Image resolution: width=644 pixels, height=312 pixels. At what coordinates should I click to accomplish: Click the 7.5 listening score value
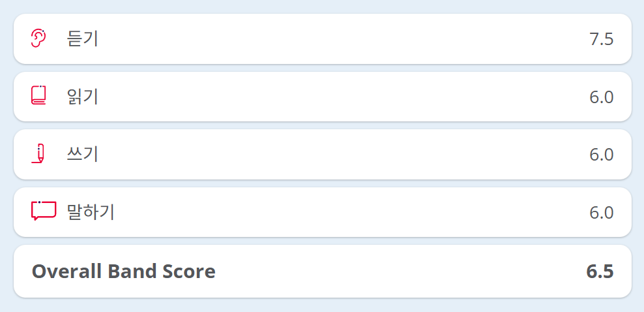(601, 39)
